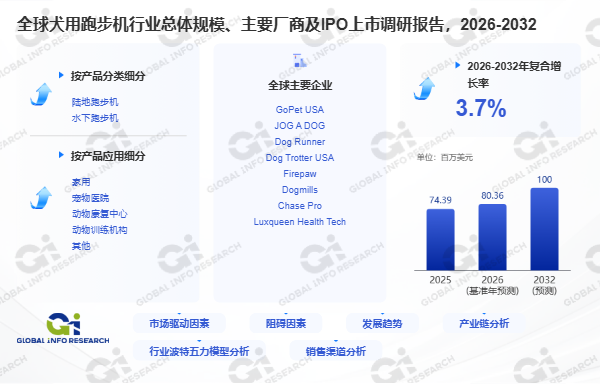Click the 陆地跑步机 product type
Viewport: 600px width, 384px height.
tap(95, 102)
